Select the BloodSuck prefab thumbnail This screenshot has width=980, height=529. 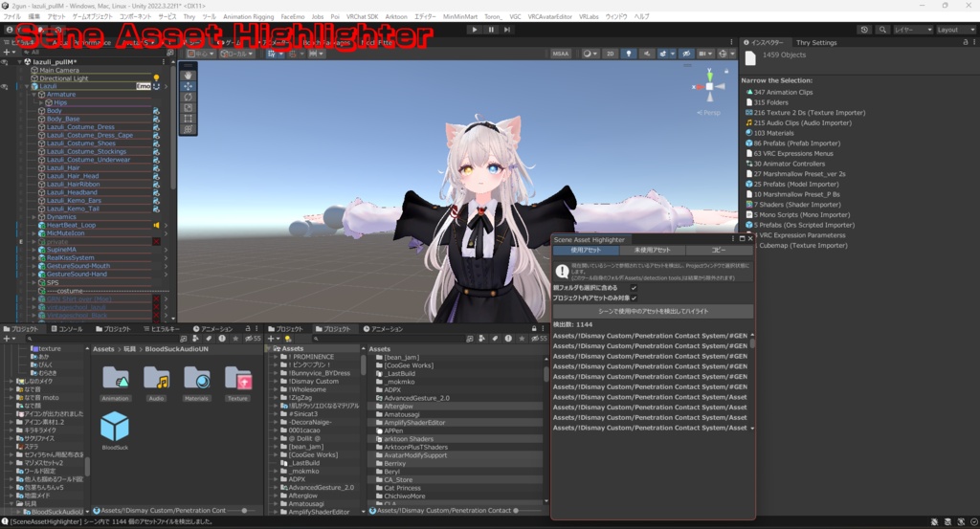point(115,430)
